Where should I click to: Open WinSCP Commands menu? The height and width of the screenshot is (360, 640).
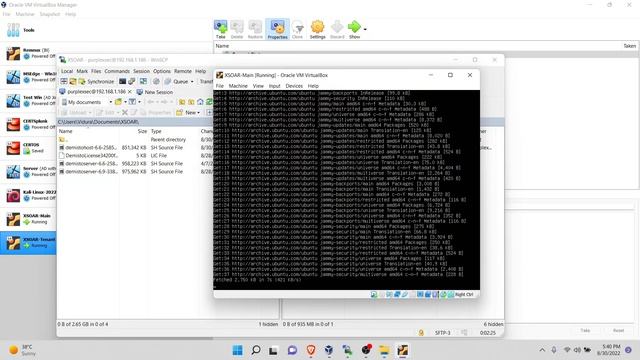point(117,71)
